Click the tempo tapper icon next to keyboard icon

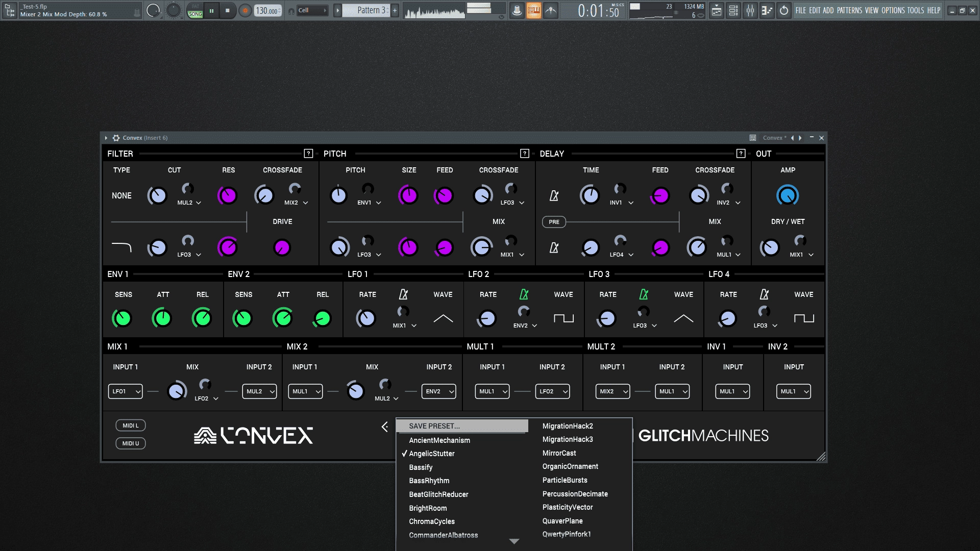(551, 10)
